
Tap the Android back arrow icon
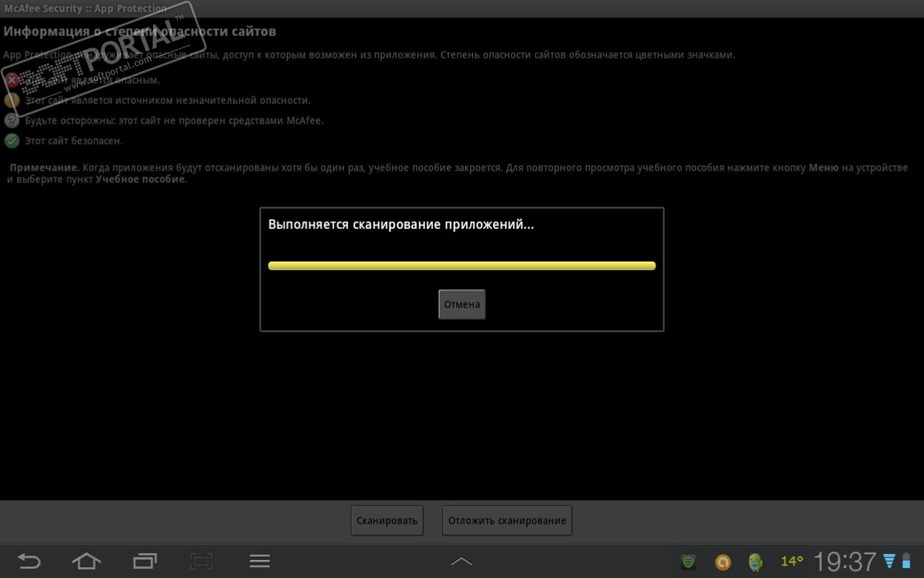29,561
